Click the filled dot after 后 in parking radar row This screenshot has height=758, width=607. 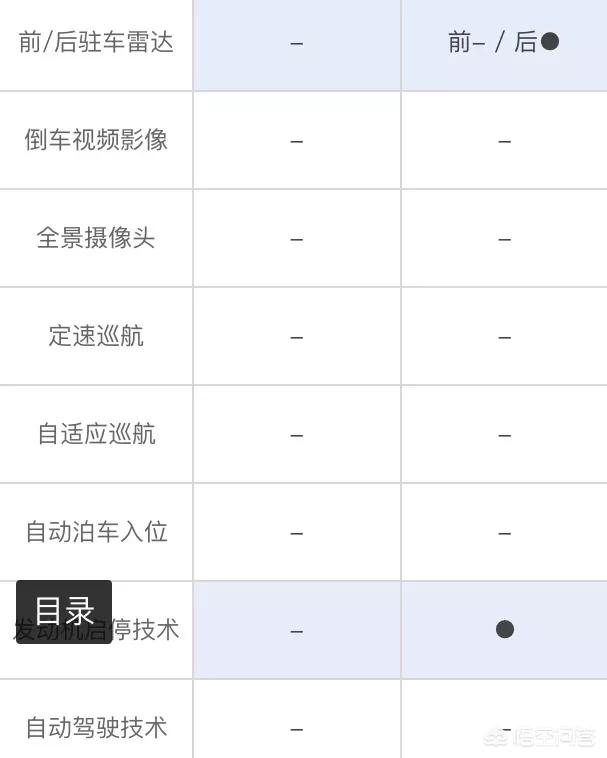click(549, 42)
